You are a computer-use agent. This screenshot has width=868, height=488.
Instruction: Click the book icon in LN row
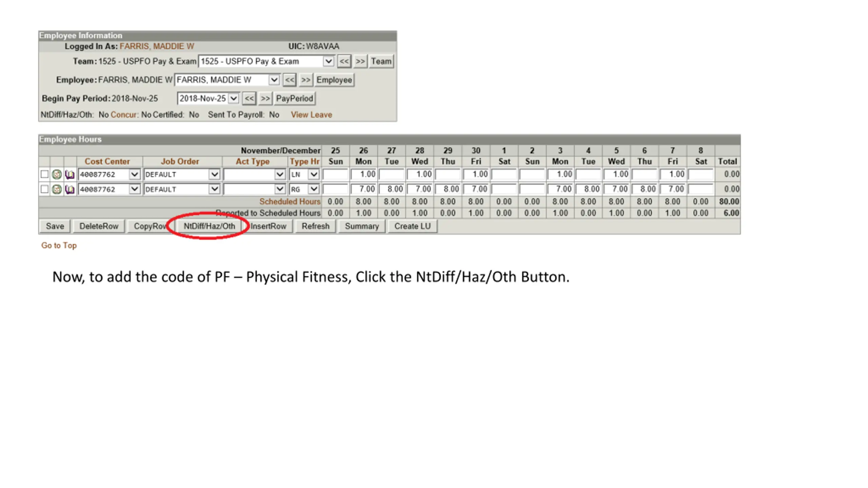click(x=70, y=174)
